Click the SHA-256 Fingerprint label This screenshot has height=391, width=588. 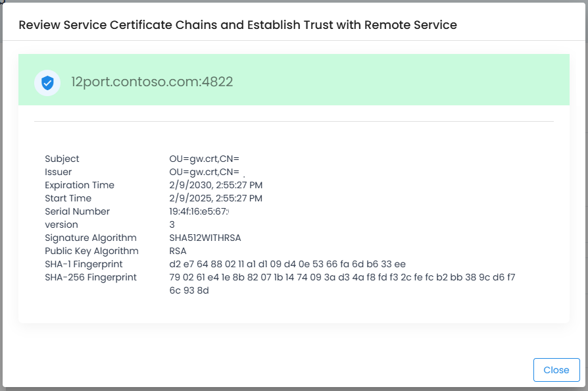point(91,277)
